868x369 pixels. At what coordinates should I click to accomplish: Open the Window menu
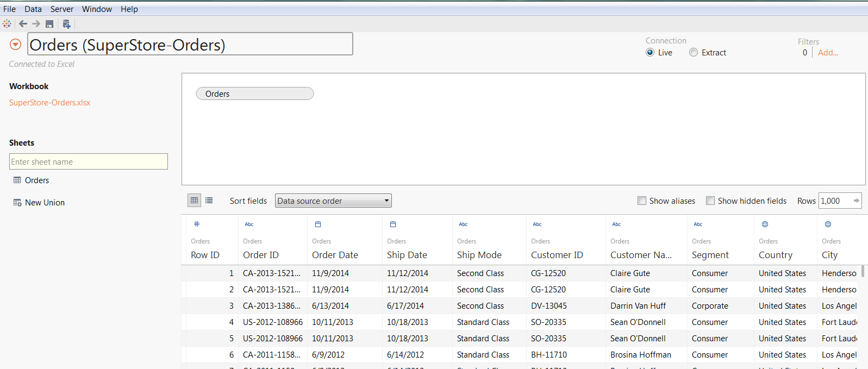tap(97, 9)
